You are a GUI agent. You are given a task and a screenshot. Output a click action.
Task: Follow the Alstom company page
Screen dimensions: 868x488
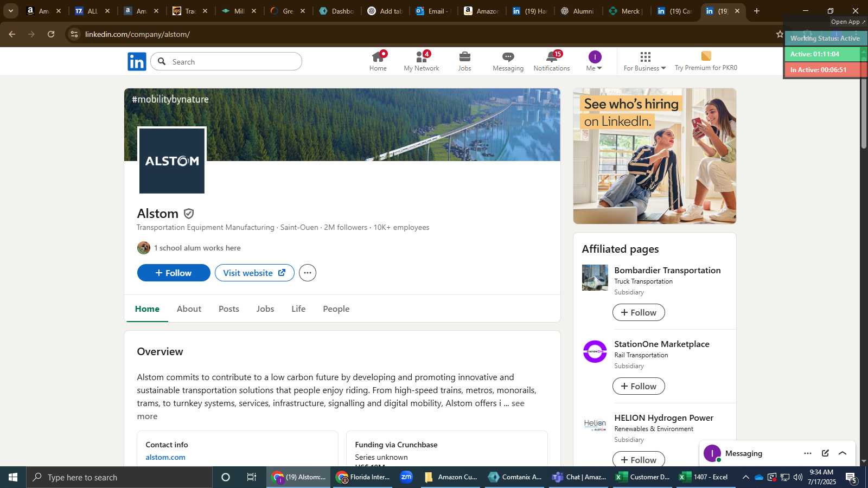click(x=174, y=273)
